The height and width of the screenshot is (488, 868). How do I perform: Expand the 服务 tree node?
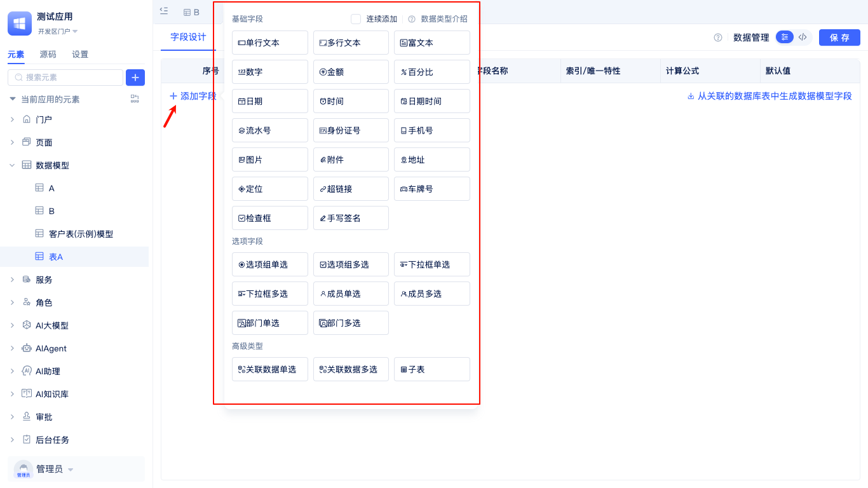(12, 280)
